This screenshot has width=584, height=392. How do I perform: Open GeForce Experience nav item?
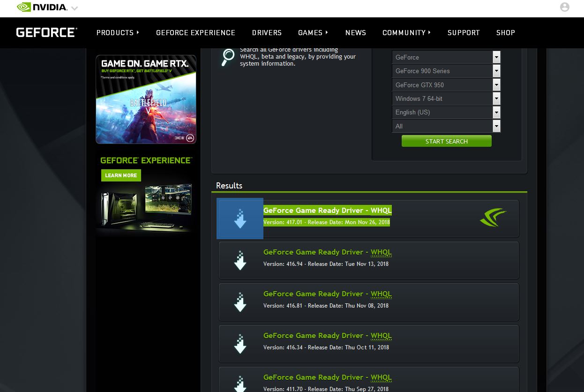tap(195, 32)
